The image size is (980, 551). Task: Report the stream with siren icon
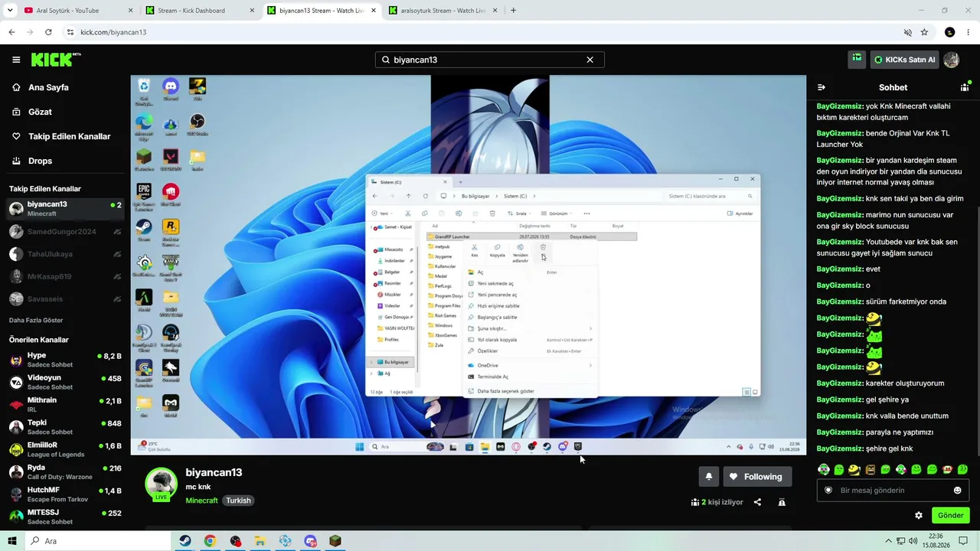[x=782, y=502]
